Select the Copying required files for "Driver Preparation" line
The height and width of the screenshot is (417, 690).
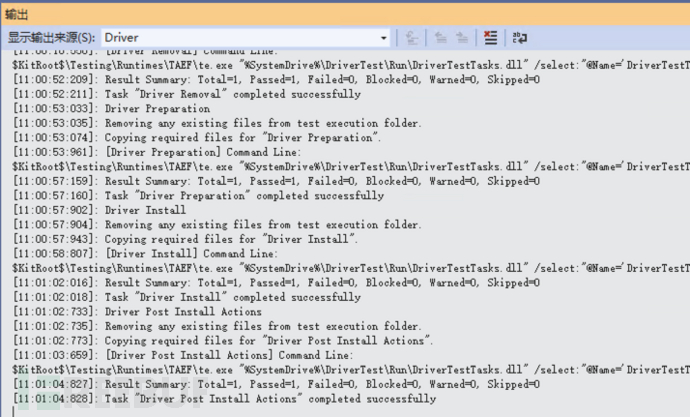click(x=197, y=138)
